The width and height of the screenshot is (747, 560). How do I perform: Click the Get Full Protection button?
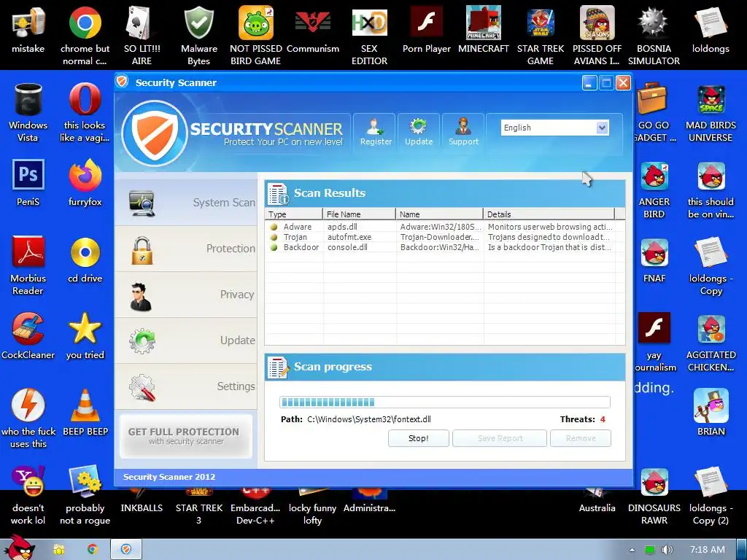pos(186,436)
